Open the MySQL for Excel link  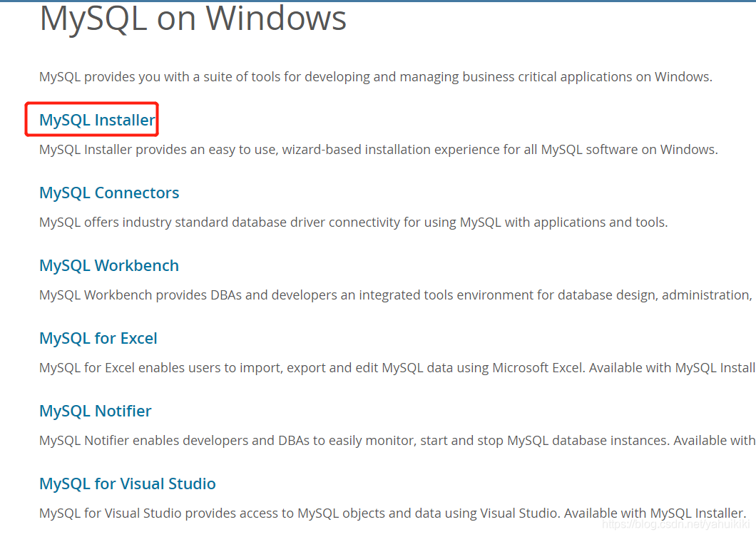pyautogui.click(x=98, y=338)
